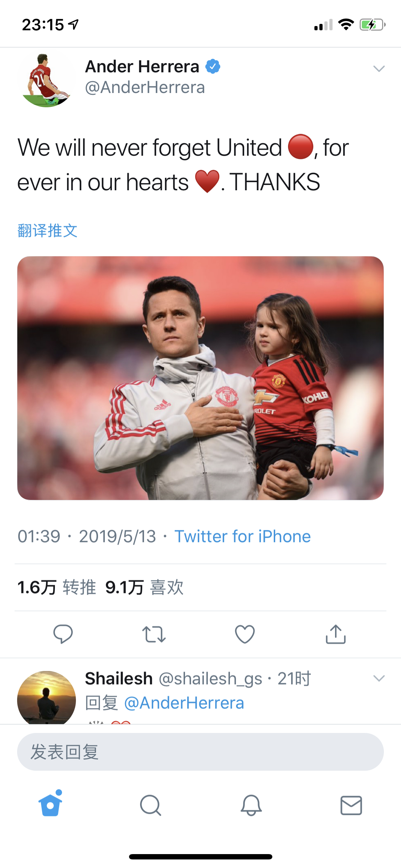Tap the @AnderHerrera mention in reply
Viewport: 401px width, 868px height.
[x=184, y=703]
